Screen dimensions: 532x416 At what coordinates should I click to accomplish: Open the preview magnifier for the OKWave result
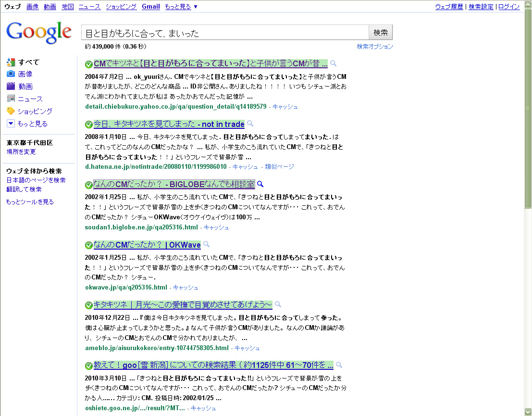point(206,244)
